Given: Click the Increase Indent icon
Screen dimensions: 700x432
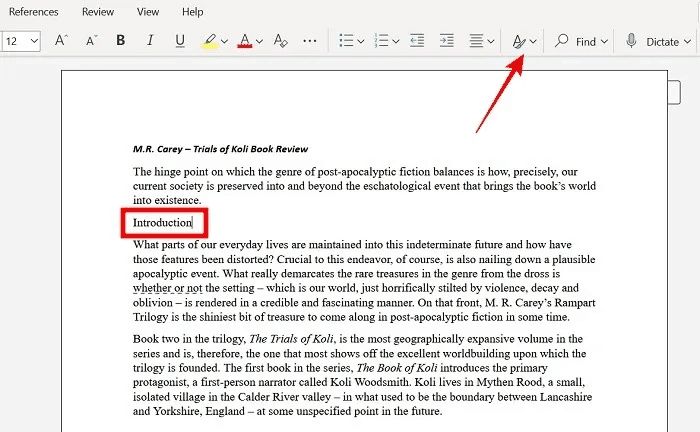Looking at the screenshot, I should tap(446, 41).
